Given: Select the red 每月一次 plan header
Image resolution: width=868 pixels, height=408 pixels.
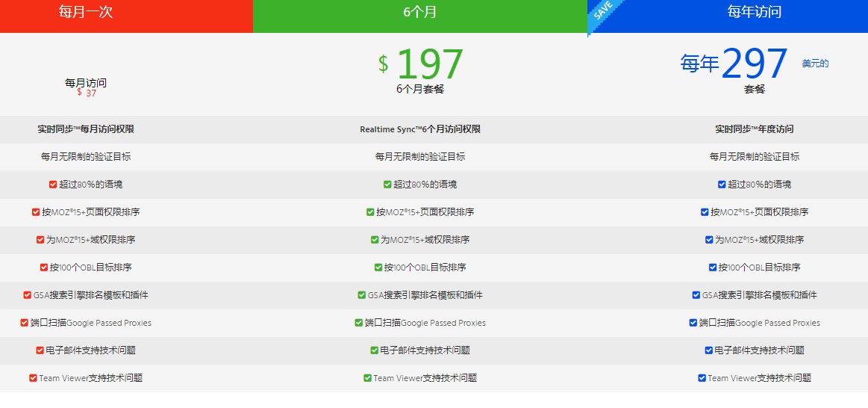Looking at the screenshot, I should point(126,16).
